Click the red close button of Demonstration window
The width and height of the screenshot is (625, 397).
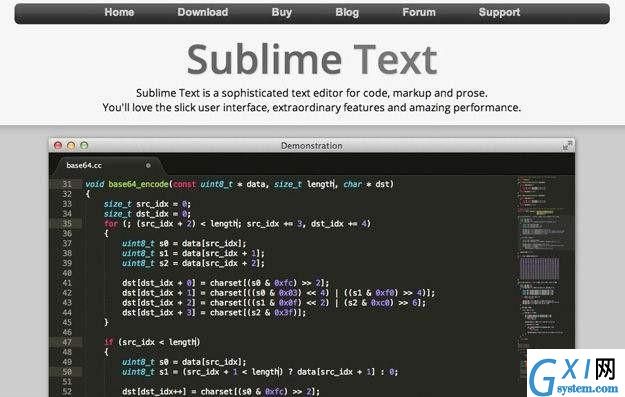pos(58,145)
